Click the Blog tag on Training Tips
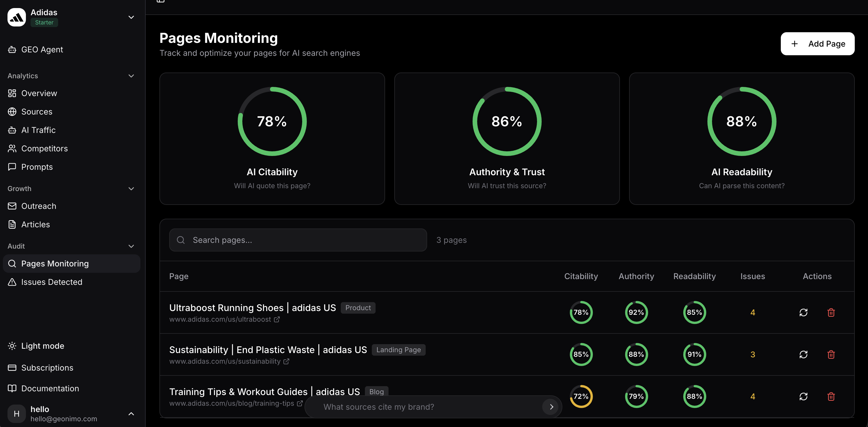The height and width of the screenshot is (427, 868). point(376,392)
